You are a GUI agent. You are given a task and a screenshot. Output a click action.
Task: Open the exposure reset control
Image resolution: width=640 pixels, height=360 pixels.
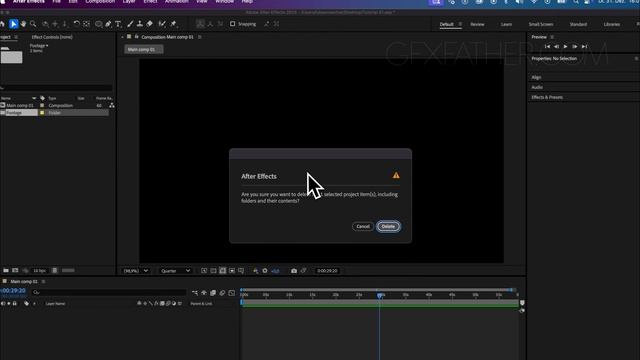click(x=265, y=271)
